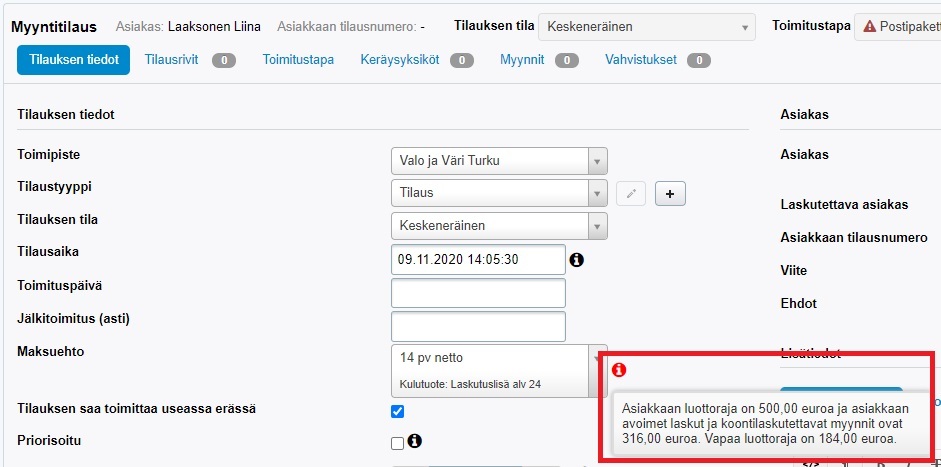Click the Toimituspäivä input field
This screenshot has width=941, height=467.
click(x=478, y=293)
